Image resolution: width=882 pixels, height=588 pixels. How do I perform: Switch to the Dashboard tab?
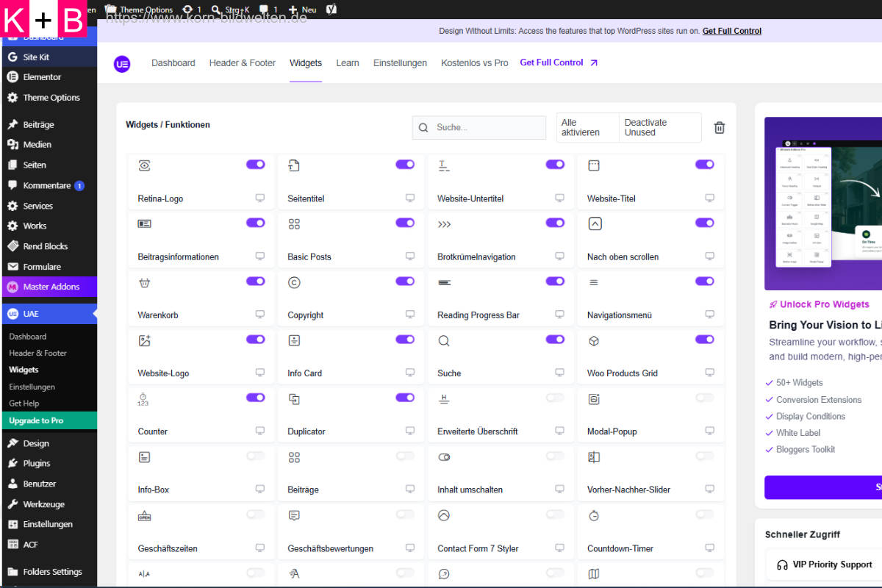pyautogui.click(x=173, y=63)
